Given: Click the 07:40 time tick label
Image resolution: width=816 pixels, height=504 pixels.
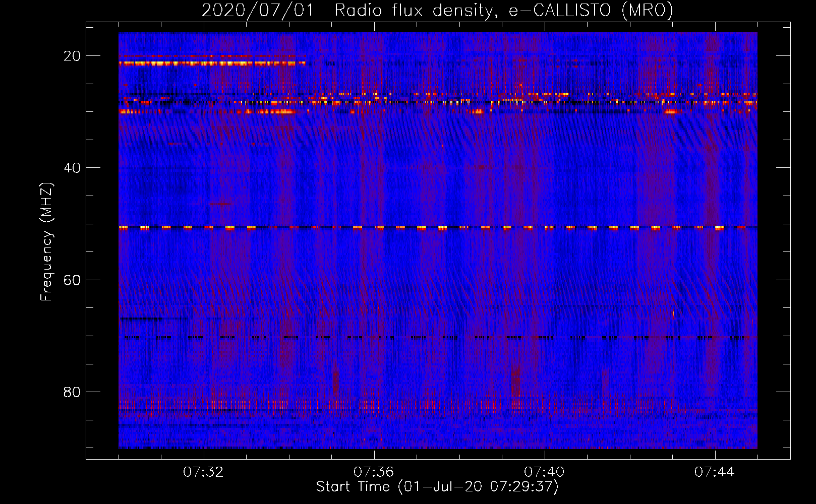Looking at the screenshot, I should 544,472.
